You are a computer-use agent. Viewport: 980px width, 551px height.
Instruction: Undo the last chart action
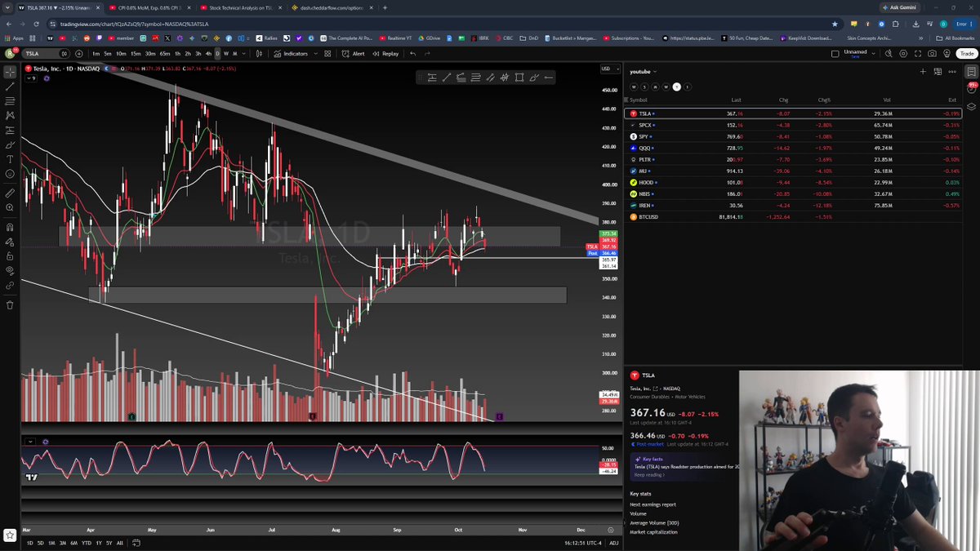412,54
